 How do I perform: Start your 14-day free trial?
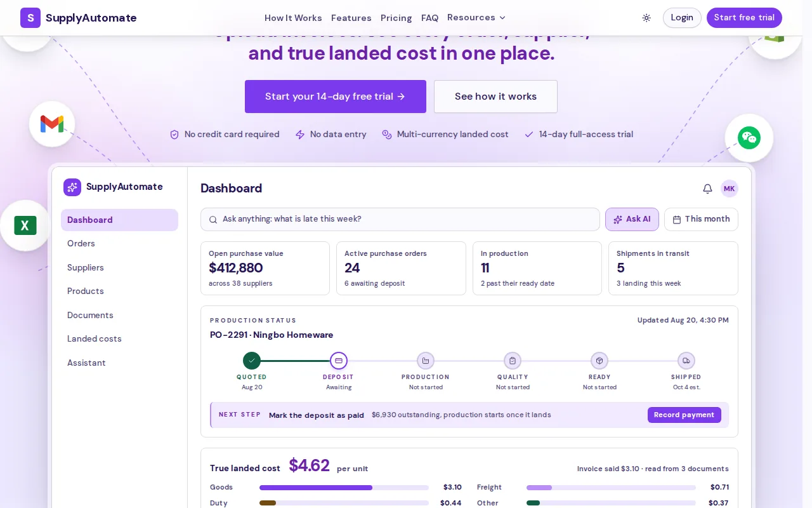(x=336, y=97)
